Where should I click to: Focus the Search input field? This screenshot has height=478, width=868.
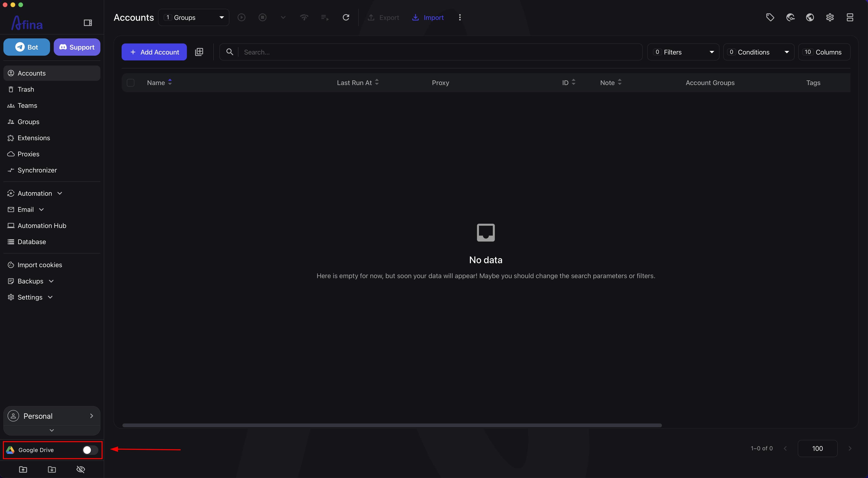(x=440, y=52)
